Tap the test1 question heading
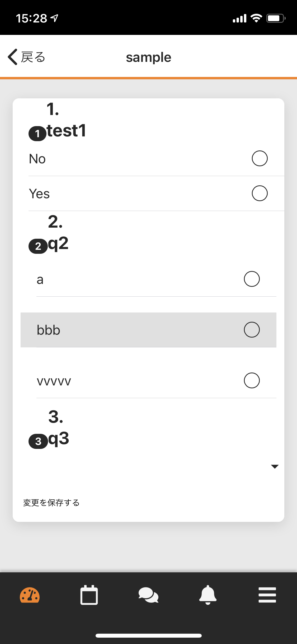This screenshot has width=297, height=644. tap(67, 131)
